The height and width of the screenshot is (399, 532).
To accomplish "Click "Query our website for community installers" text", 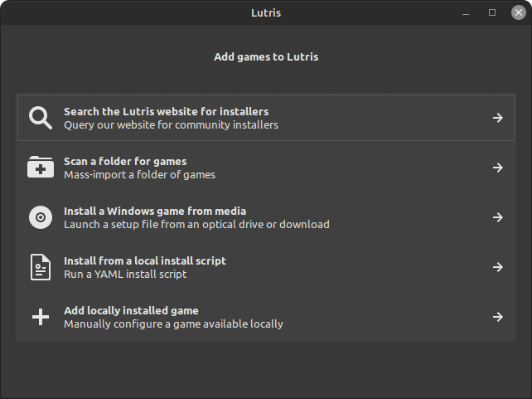I will point(171,125).
